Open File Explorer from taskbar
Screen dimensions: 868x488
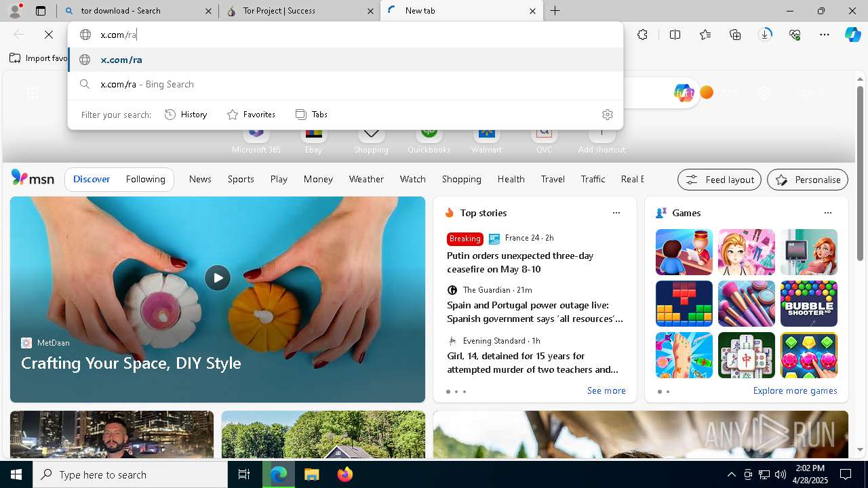(x=311, y=474)
